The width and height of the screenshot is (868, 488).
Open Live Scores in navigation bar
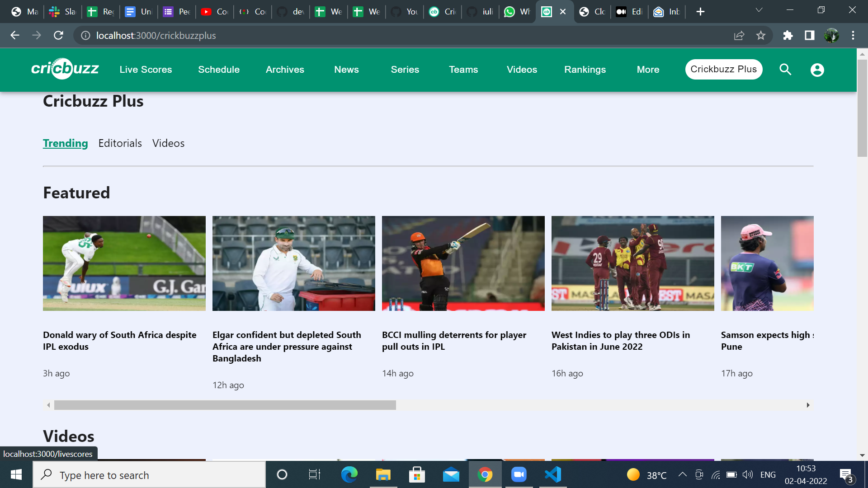pyautogui.click(x=146, y=70)
